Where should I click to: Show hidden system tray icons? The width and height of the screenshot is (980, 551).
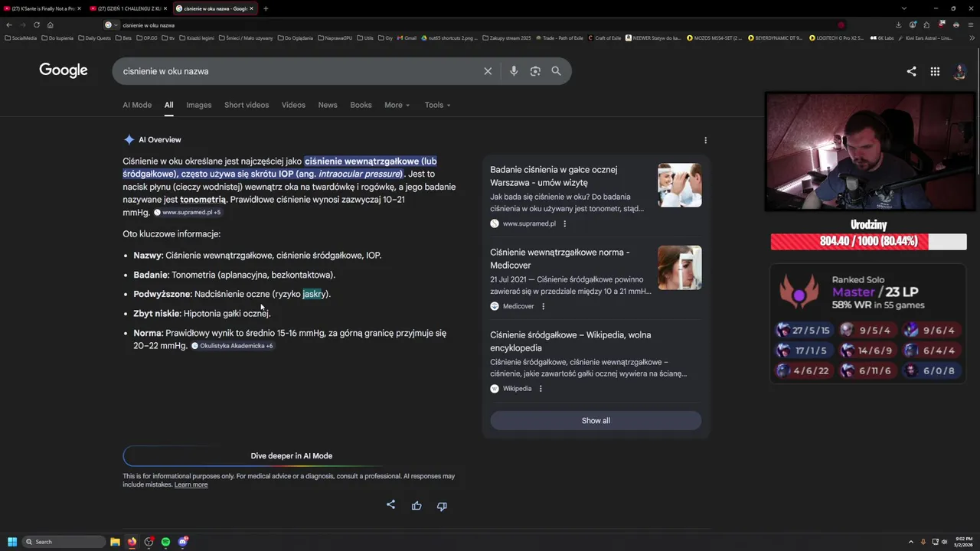pos(911,542)
